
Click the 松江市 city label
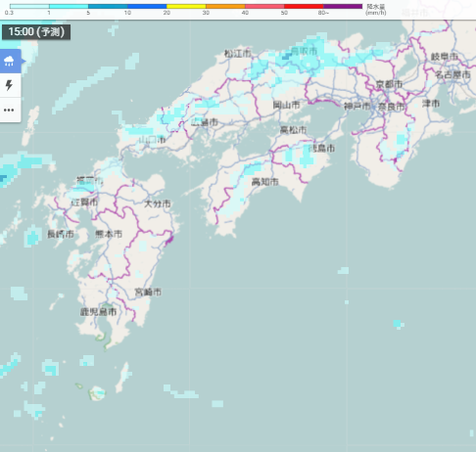click(x=238, y=54)
